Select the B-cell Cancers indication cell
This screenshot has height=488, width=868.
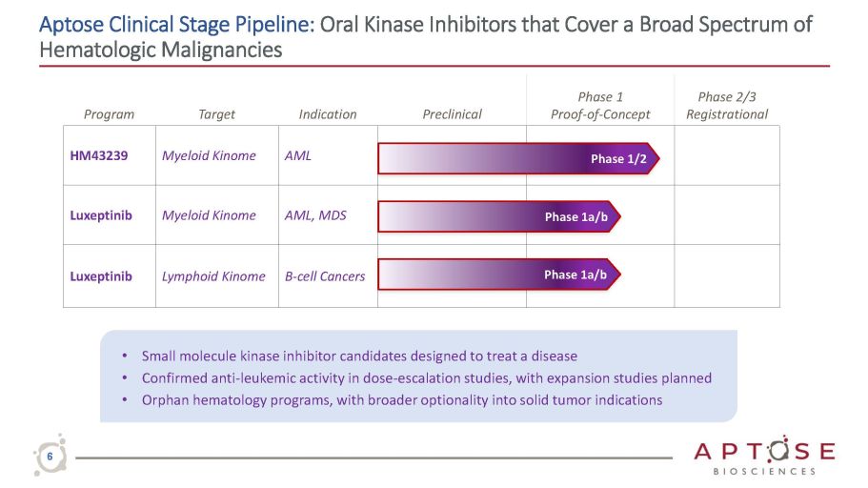(x=325, y=276)
